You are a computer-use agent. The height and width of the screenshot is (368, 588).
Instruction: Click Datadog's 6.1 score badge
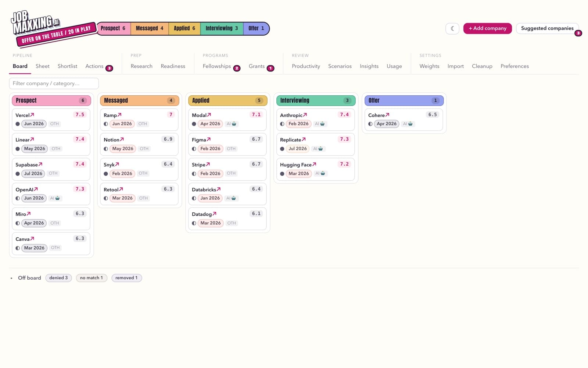coord(256,214)
